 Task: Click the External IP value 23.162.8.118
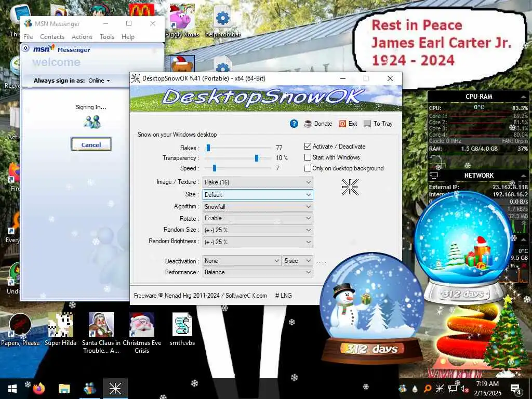click(510, 187)
